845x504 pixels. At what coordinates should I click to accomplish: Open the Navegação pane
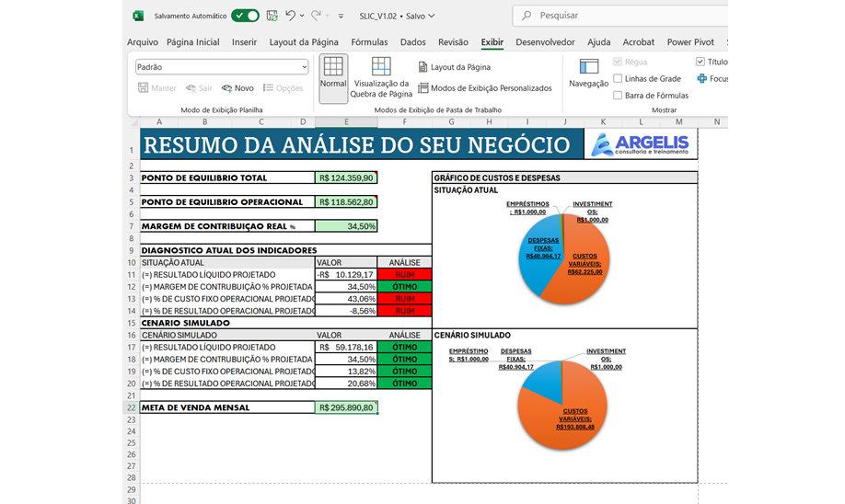pos(588,74)
